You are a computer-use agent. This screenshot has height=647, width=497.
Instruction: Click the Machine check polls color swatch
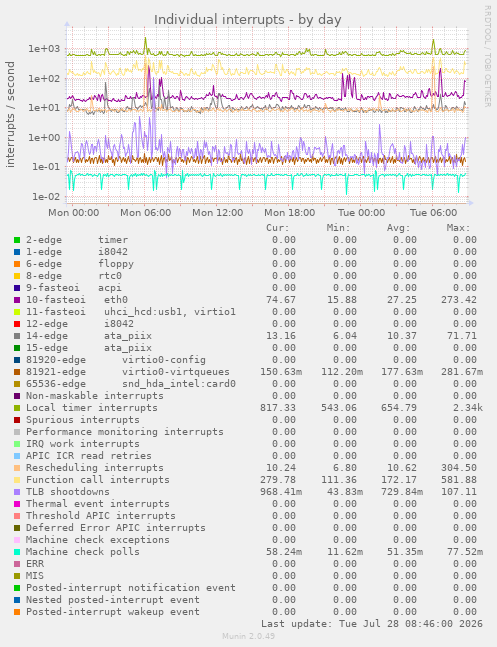[17, 552]
